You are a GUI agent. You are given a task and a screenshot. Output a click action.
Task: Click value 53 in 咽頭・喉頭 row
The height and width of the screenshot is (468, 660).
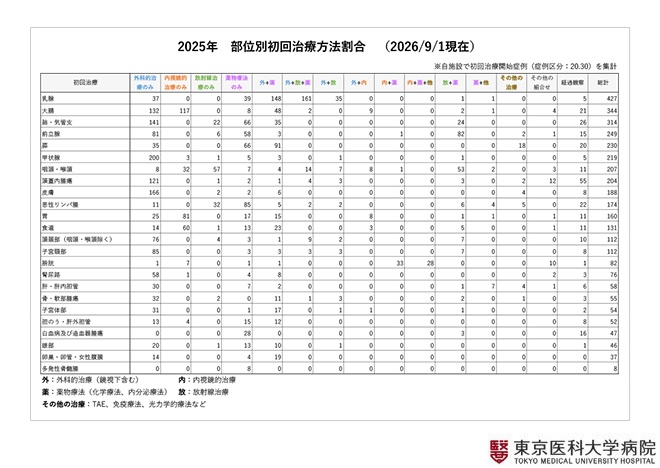coord(461,169)
